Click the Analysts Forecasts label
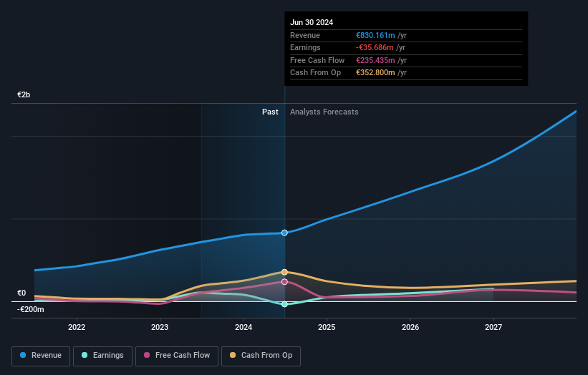Screen dimensions: 588x375 [x=324, y=112]
